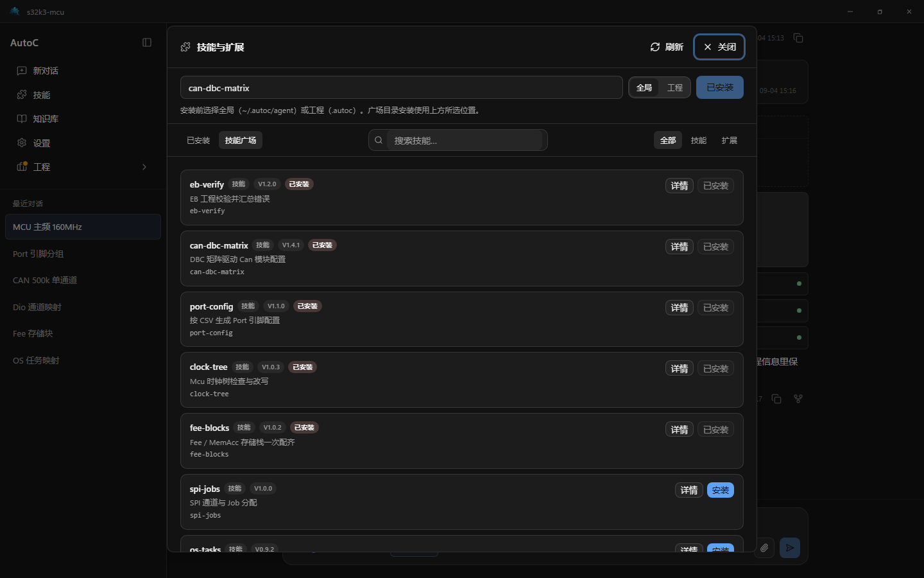The height and width of the screenshot is (578, 924).
Task: Open recent chat MCU 主频 160MHz
Action: [x=83, y=227]
